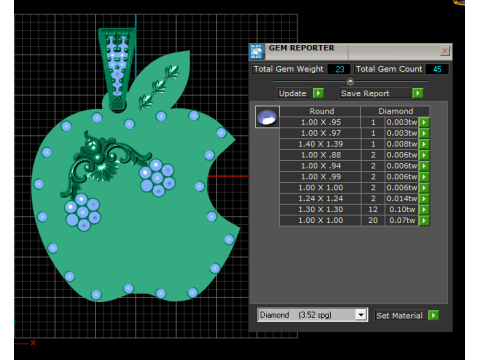Click the Diamond column header
480x360 pixels.
coord(396,111)
